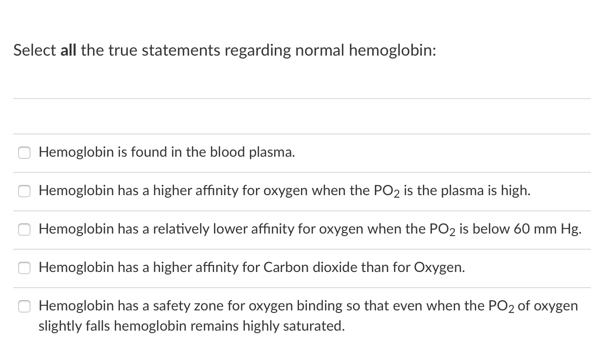The image size is (603, 364).
Task: Click the 'relatively lower affinity for oxygen' statement text
Action: coord(310,229)
